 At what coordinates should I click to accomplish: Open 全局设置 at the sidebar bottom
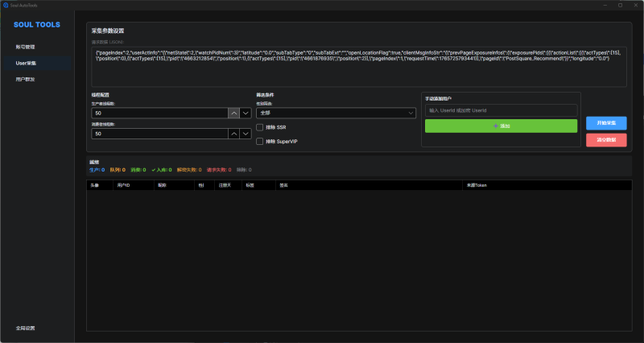(x=26, y=328)
